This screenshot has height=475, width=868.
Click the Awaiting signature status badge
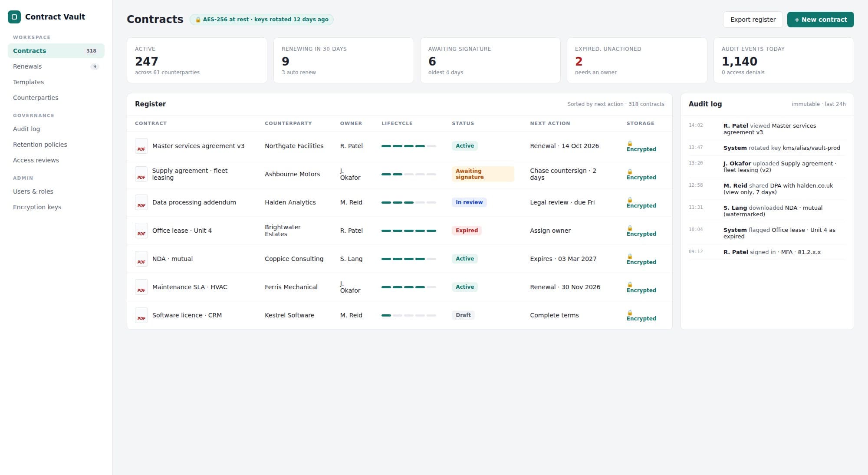(x=483, y=174)
